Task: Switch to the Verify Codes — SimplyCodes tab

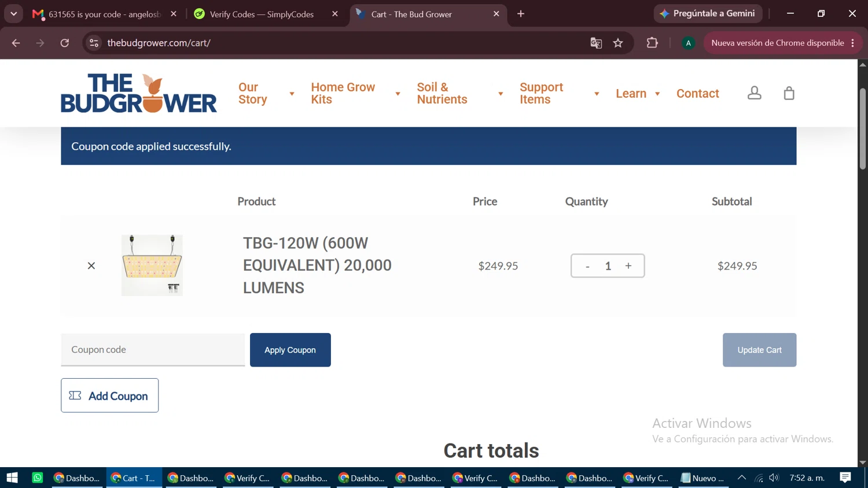Action: point(262,14)
